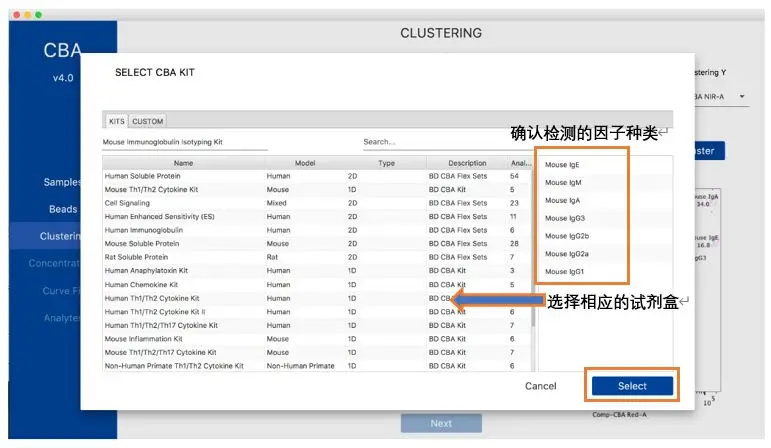Screen dimensions: 771x448
Task: Switch to the CUSTOM tab
Action: pyautogui.click(x=148, y=121)
